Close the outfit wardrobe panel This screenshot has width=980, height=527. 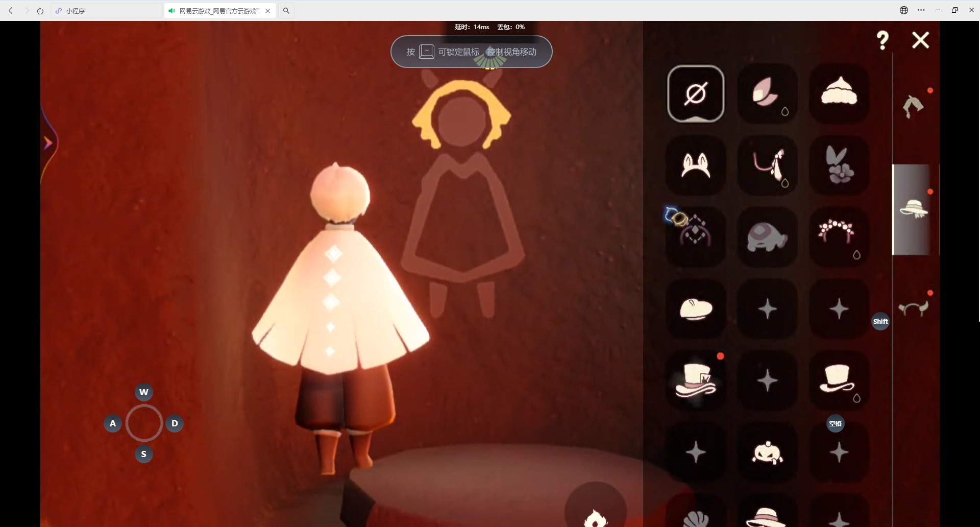(x=921, y=40)
